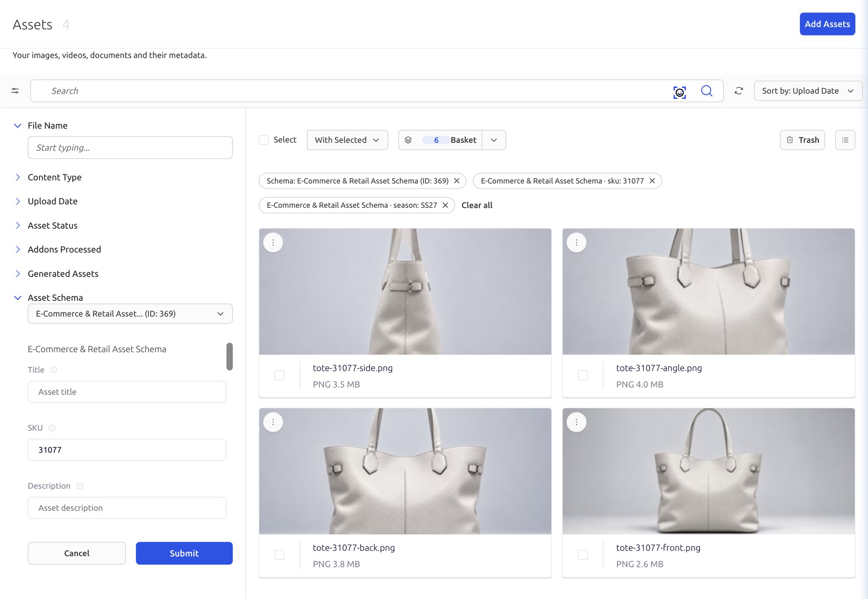Open the Basket dropdown arrow
The height and width of the screenshot is (599, 868).
[494, 140]
